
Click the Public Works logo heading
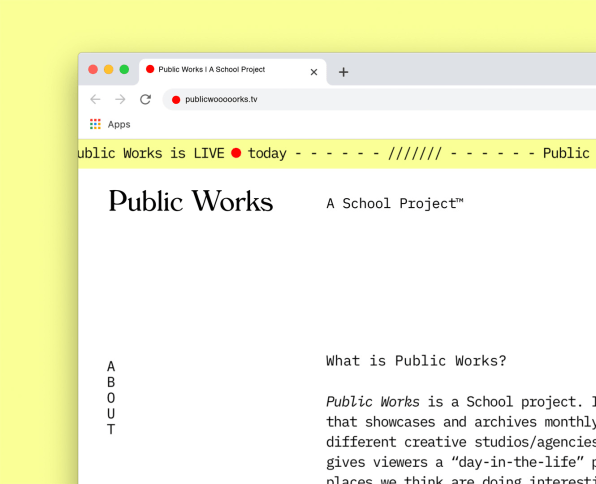191,201
